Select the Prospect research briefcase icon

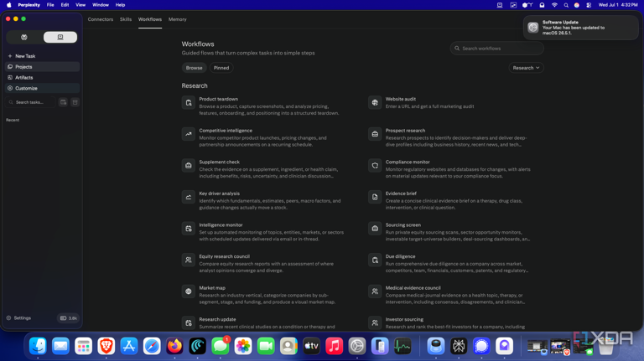coord(375,134)
